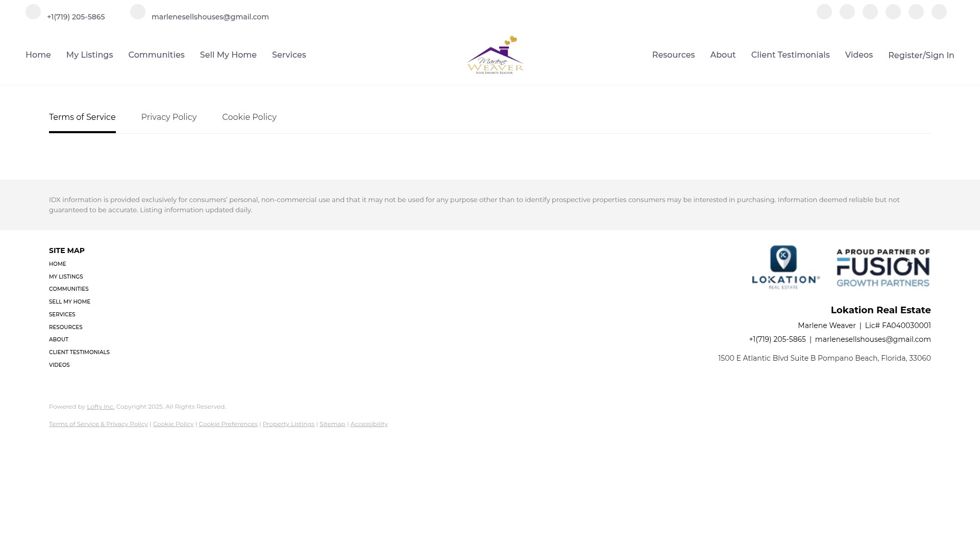Screen dimensions: 980x551
Task: Click MY LISTINGS in the site map
Action: click(x=66, y=277)
